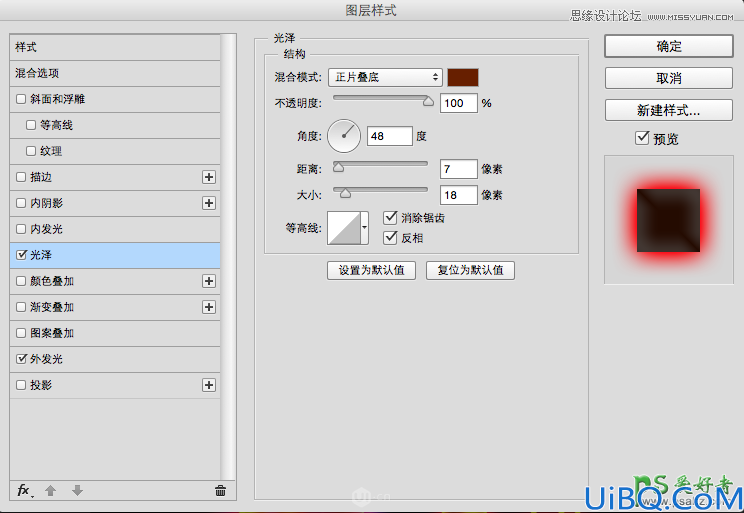The height and width of the screenshot is (513, 744).
Task: Enable the 图案叠加 checkbox
Action: click(x=21, y=333)
